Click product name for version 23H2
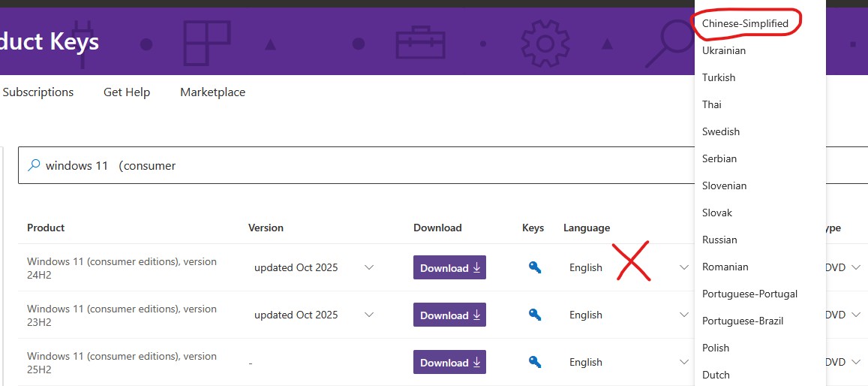Viewport: 868px width, 386px height. point(122,315)
